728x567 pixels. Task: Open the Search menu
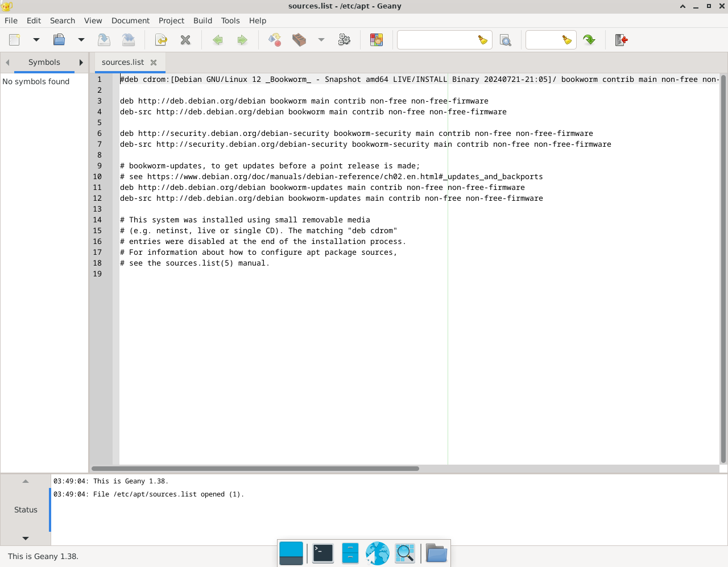pyautogui.click(x=63, y=20)
